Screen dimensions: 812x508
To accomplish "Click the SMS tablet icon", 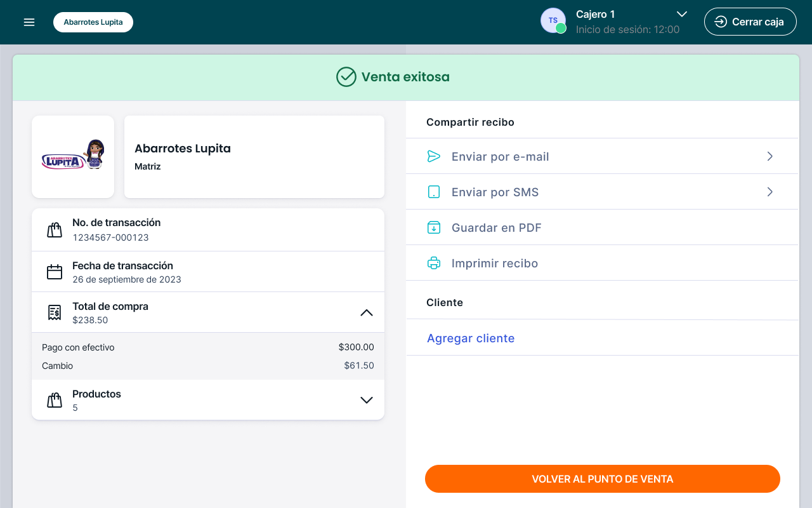I will 434,192.
